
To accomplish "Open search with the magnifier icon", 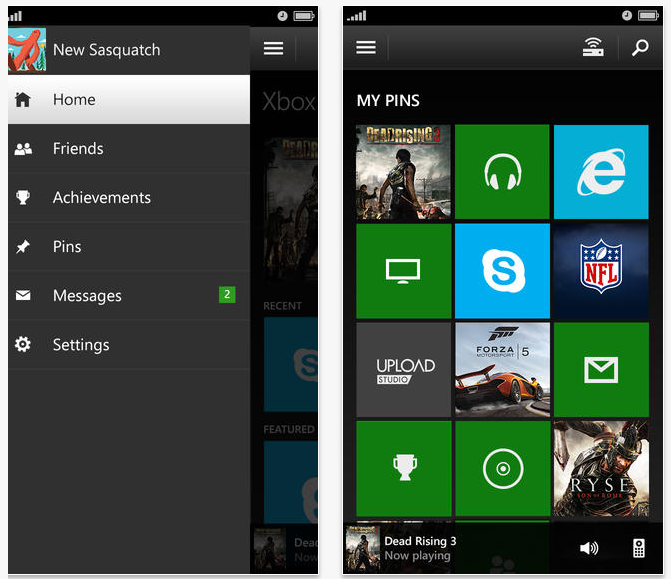I will point(640,48).
